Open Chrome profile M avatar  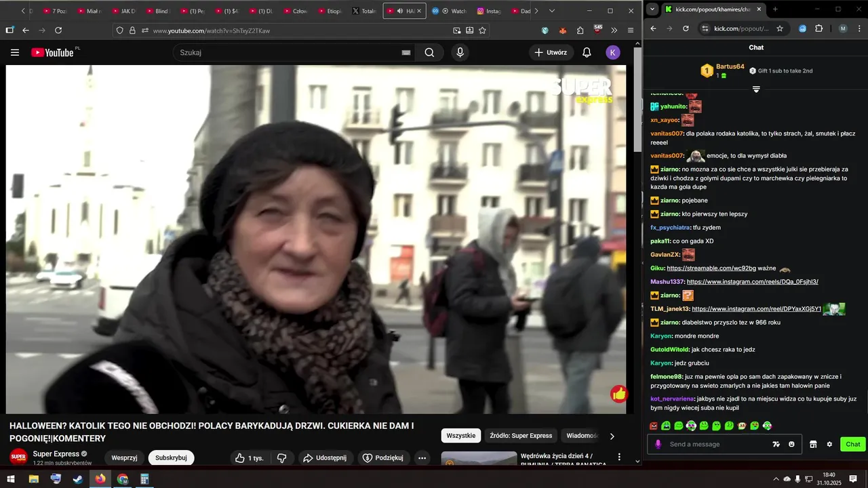[x=843, y=28]
